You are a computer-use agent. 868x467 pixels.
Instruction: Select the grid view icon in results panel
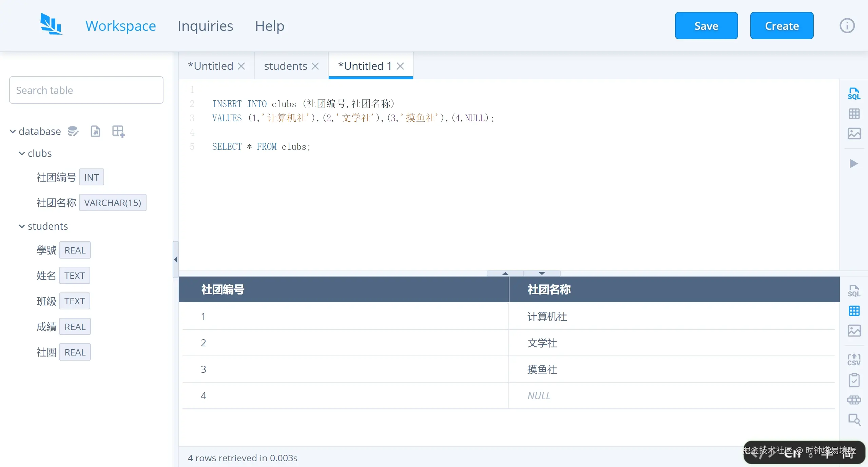click(854, 311)
